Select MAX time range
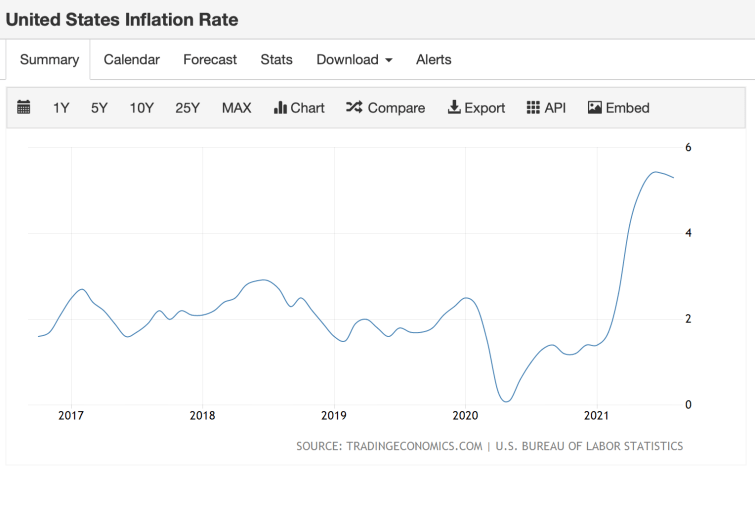The height and width of the screenshot is (506, 755). point(236,108)
